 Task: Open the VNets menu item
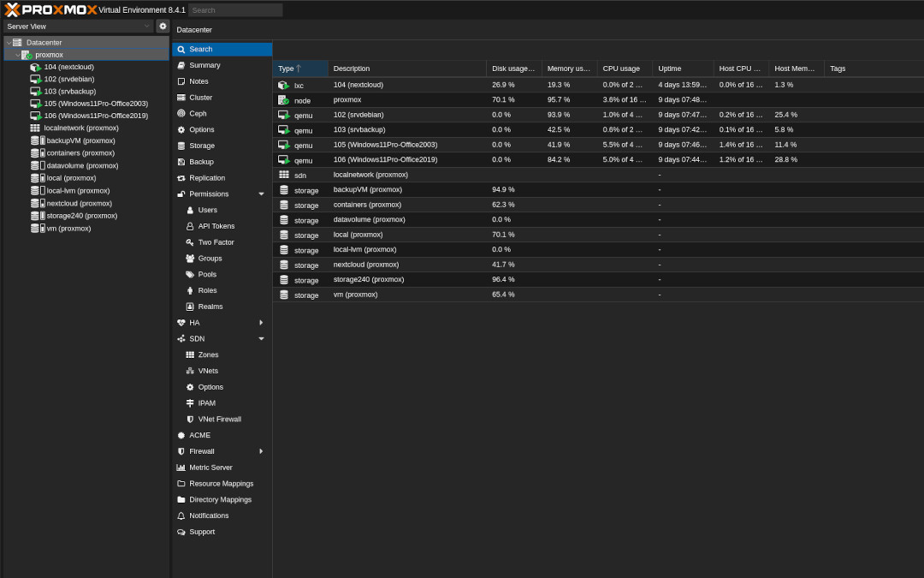(222, 371)
